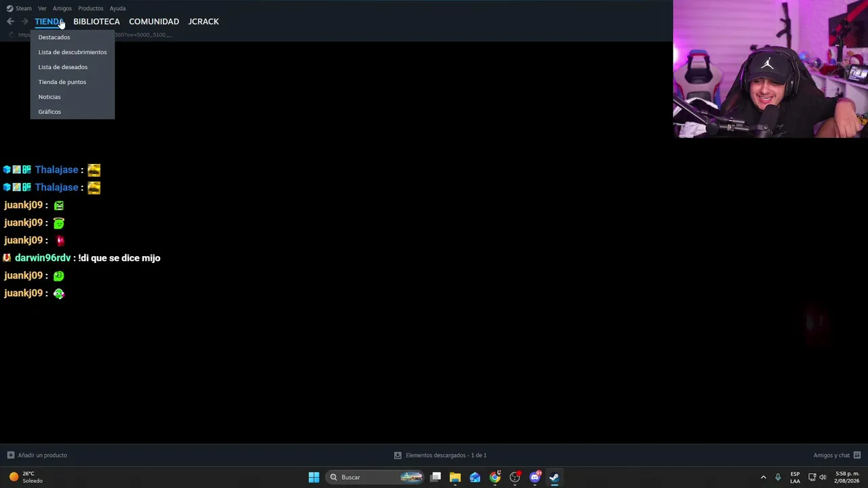Open Discord from the taskbar
868x488 pixels.
tap(535, 477)
